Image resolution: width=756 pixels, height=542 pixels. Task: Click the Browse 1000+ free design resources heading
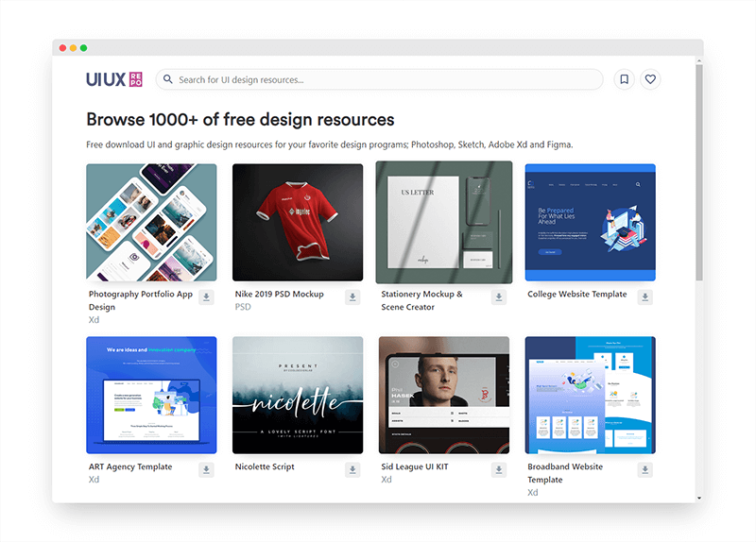(240, 120)
